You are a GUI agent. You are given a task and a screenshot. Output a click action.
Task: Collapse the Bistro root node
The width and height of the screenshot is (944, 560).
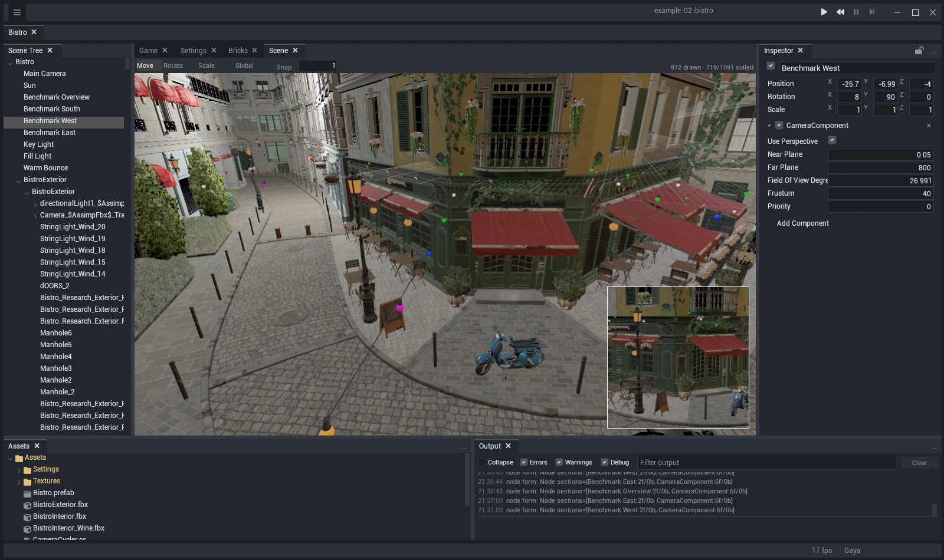click(x=10, y=62)
